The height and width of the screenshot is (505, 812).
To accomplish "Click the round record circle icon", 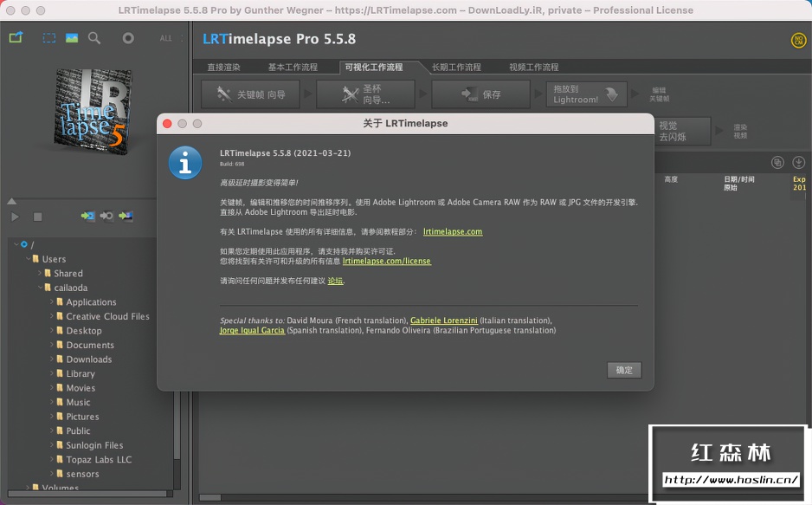I will point(128,38).
